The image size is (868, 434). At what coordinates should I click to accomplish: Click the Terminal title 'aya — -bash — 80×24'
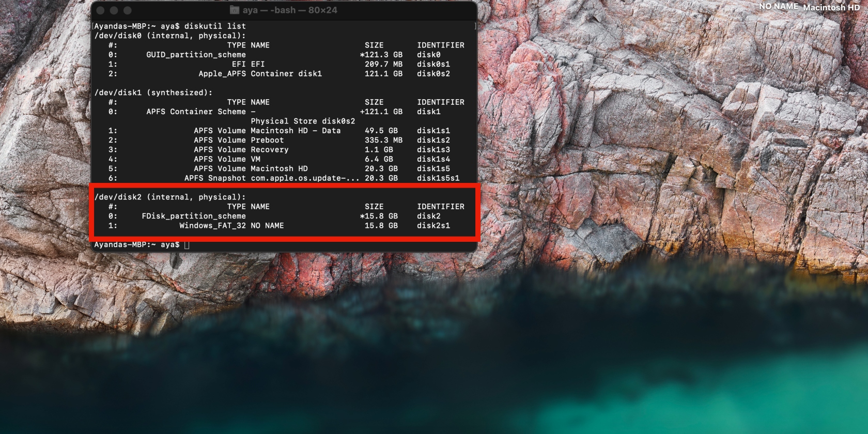[290, 10]
